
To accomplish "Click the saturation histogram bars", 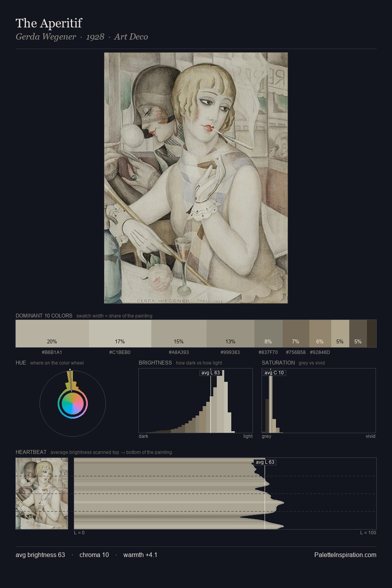I will click(319, 401).
